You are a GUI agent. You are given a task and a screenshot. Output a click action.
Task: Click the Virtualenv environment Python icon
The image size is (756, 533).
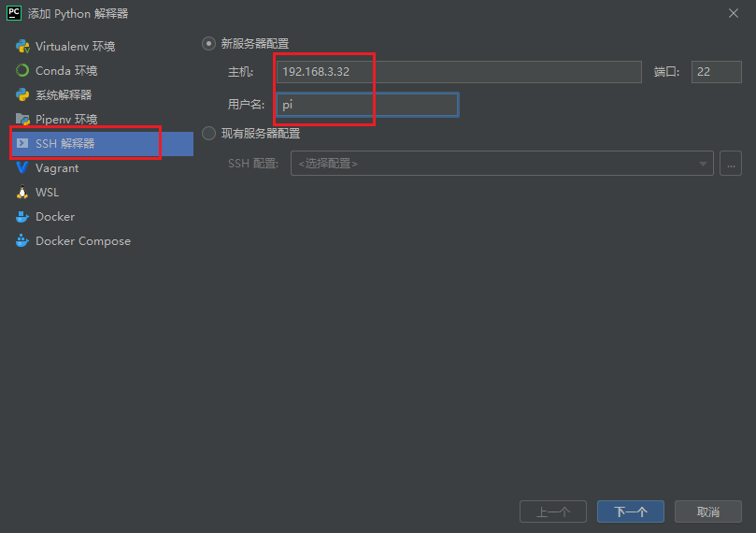22,47
